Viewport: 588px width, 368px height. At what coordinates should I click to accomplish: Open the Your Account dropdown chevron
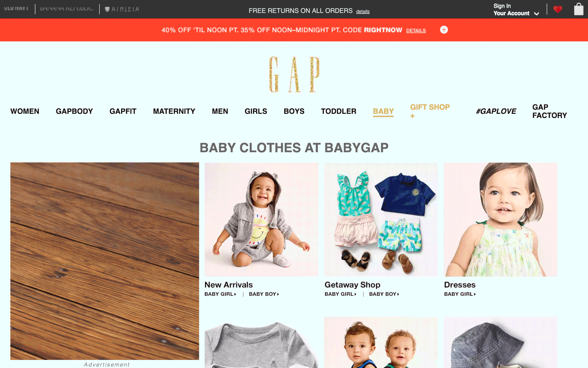point(536,14)
